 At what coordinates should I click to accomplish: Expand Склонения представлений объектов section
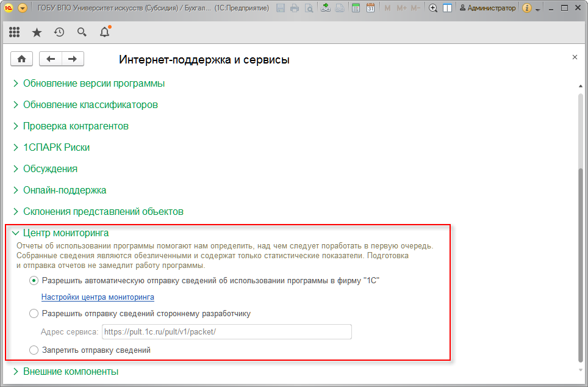point(103,212)
